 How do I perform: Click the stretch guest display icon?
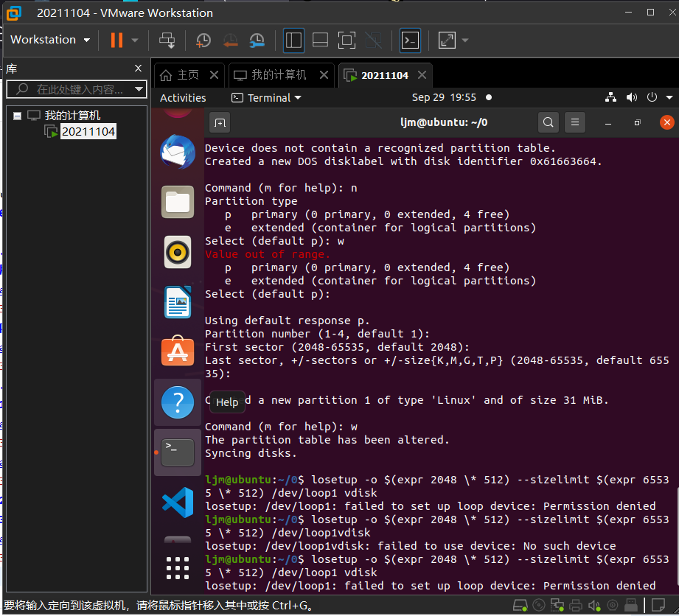click(447, 41)
